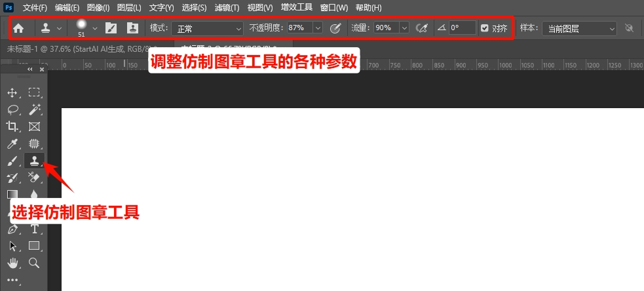Click the 不透明度 label
Image resolution: width=644 pixels, height=291 pixels.
[x=267, y=28]
